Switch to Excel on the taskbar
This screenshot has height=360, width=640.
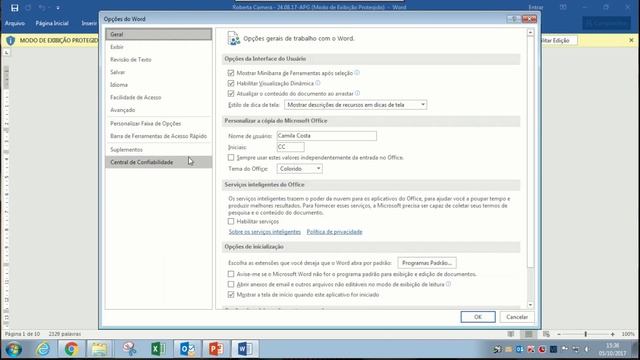tap(158, 349)
